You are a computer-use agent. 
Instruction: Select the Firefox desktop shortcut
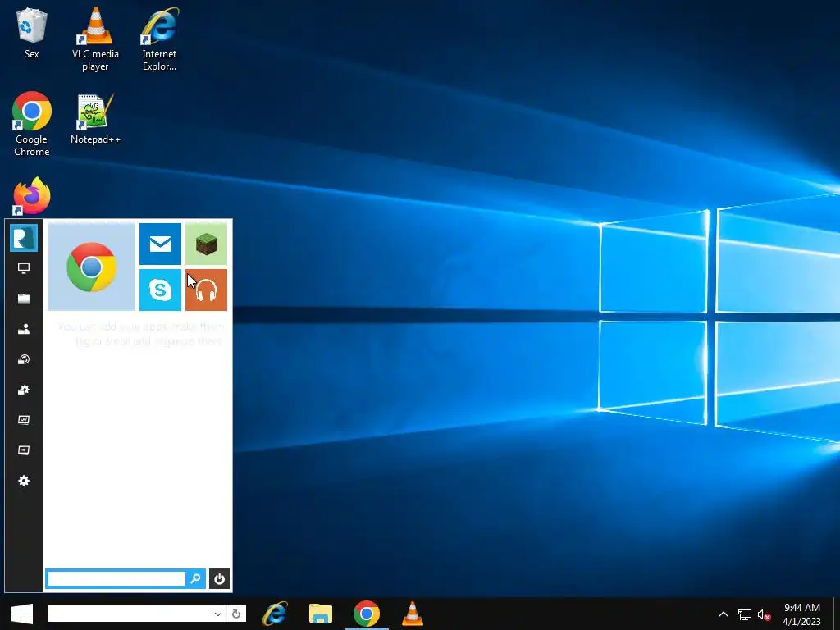(32, 196)
